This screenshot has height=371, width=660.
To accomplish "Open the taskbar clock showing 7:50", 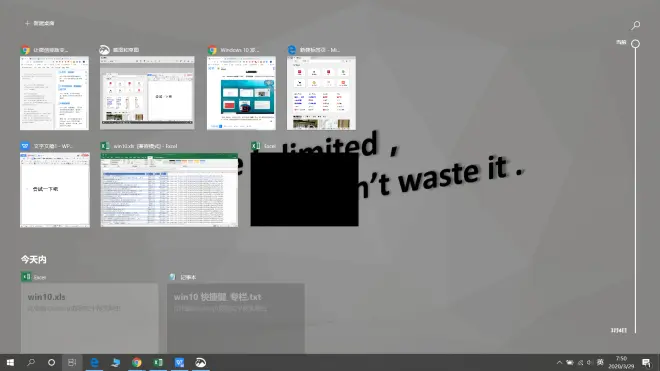I will 621,363.
